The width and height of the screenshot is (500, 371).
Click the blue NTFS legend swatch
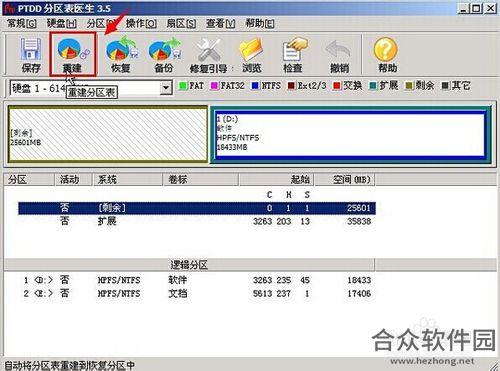pyautogui.click(x=255, y=86)
